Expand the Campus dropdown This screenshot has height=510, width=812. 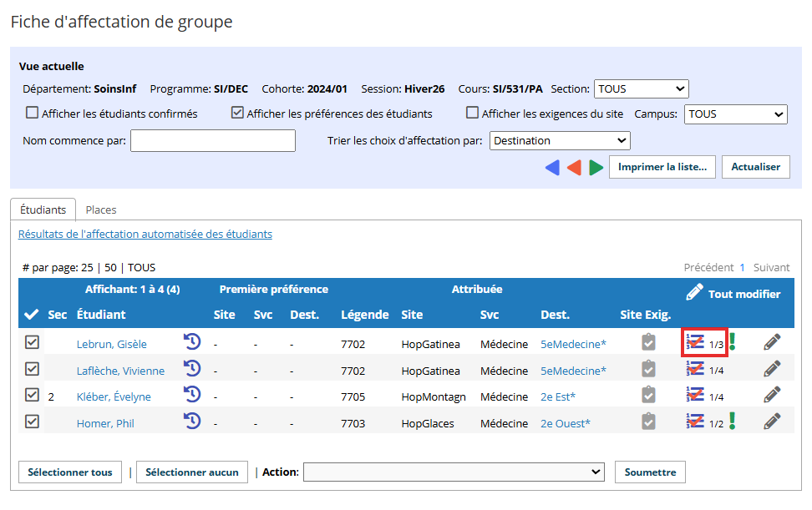click(735, 114)
